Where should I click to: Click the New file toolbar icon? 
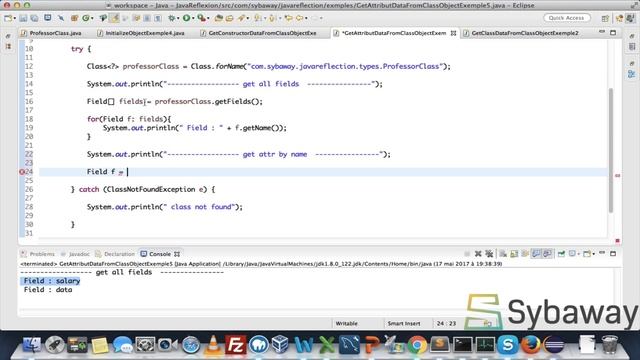pos(7,18)
